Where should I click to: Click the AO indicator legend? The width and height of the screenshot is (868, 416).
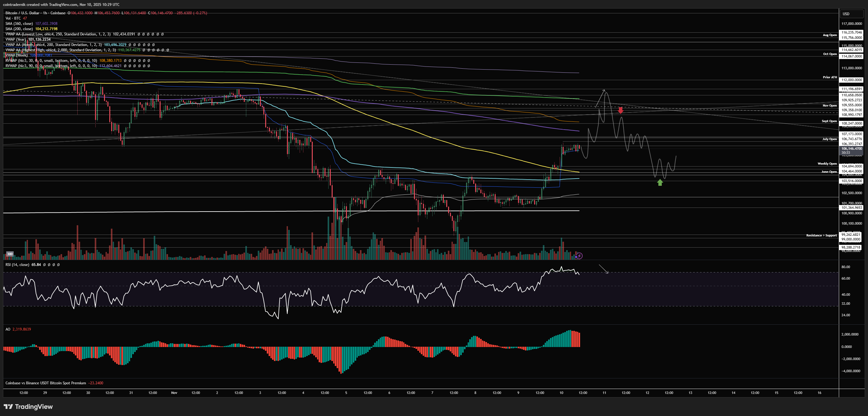[x=8, y=329]
